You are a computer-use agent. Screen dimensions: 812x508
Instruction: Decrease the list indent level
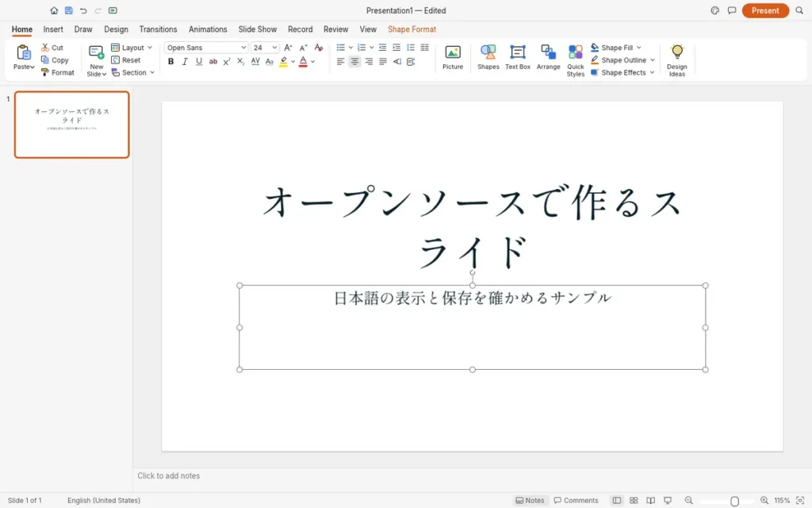point(382,47)
